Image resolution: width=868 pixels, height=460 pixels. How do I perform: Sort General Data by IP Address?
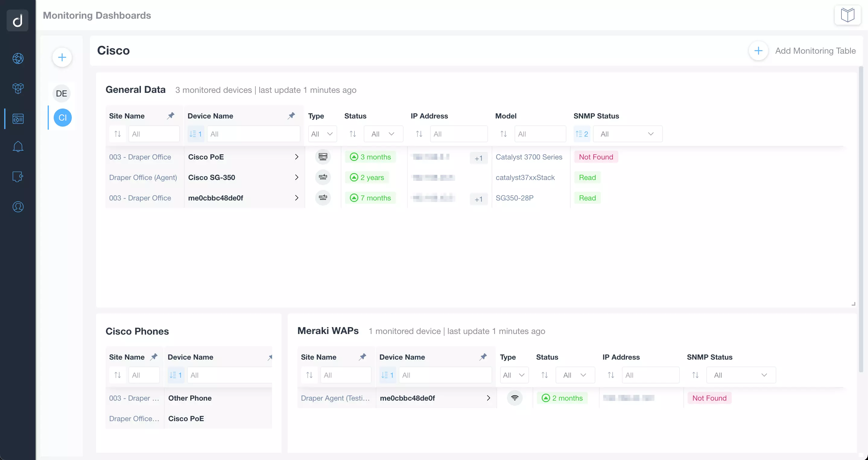click(x=419, y=134)
